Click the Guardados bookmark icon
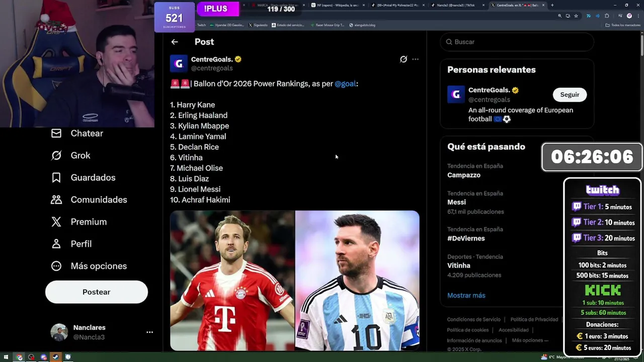The image size is (644, 362). click(56, 177)
